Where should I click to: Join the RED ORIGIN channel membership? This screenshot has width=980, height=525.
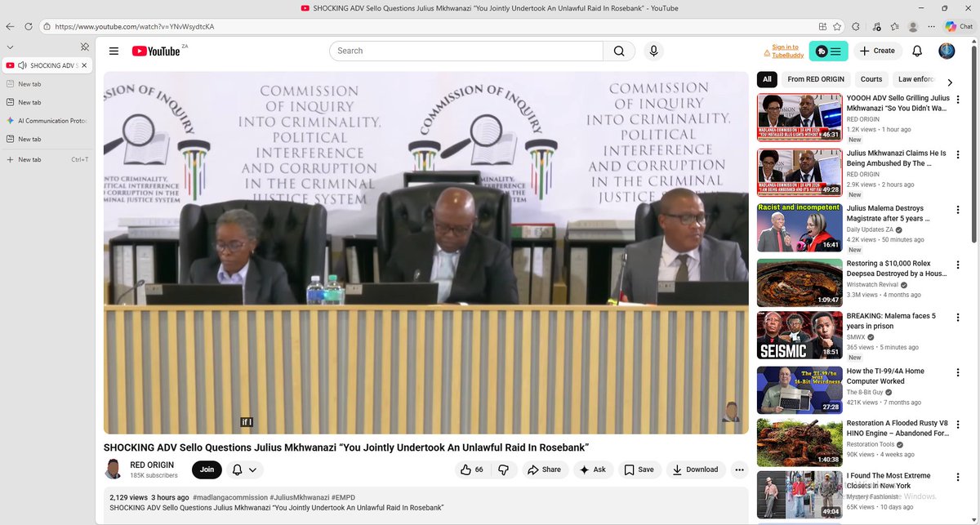click(x=207, y=469)
